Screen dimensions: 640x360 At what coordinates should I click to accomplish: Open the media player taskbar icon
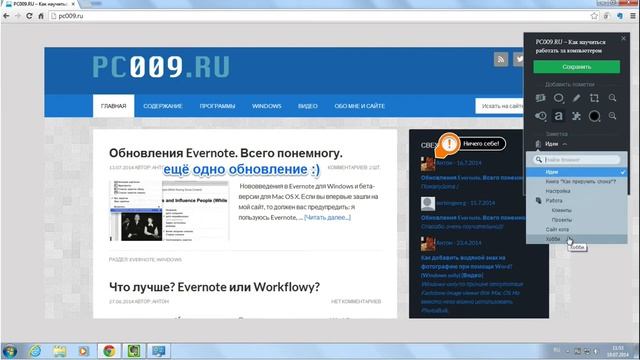tap(84, 351)
